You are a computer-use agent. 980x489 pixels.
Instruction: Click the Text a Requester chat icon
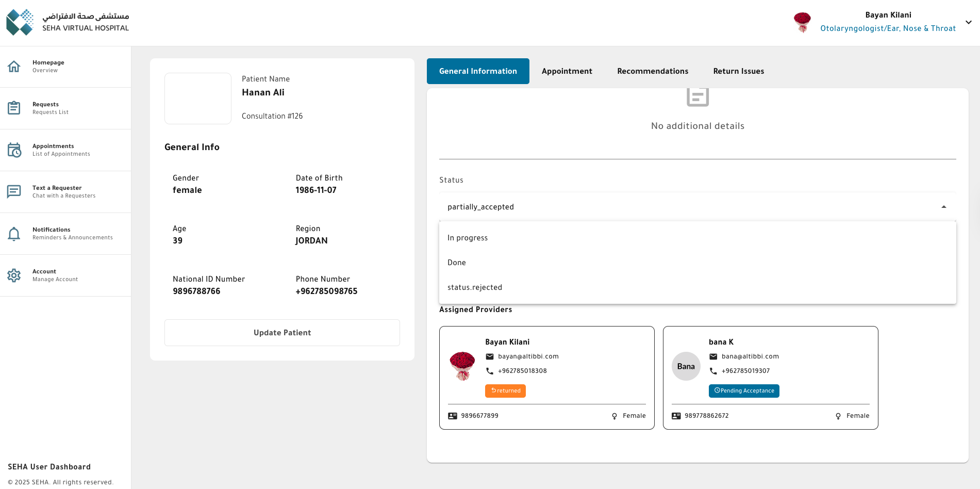click(14, 192)
